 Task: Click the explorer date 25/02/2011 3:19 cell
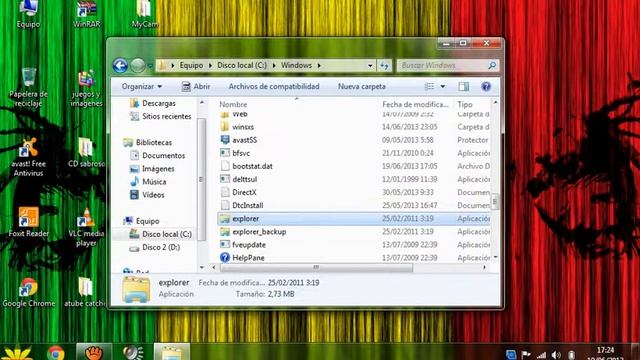click(x=407, y=218)
